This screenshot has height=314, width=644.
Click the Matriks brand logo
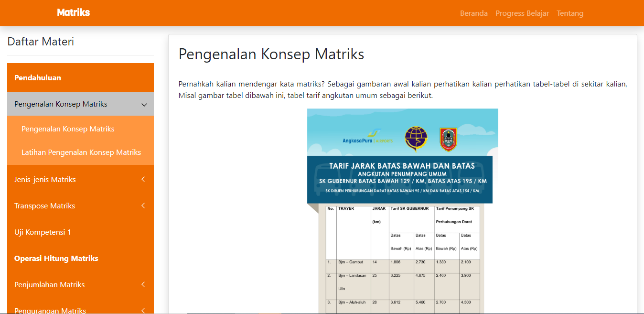click(x=73, y=13)
